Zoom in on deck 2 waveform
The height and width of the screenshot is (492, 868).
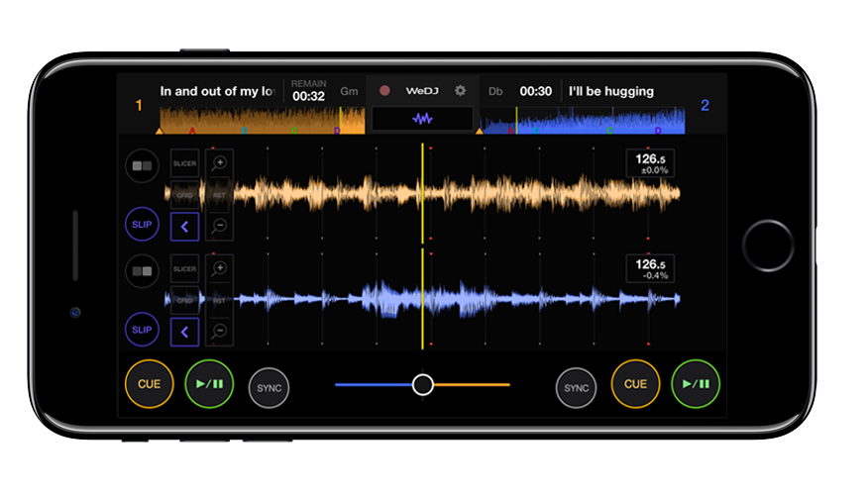pos(219,267)
